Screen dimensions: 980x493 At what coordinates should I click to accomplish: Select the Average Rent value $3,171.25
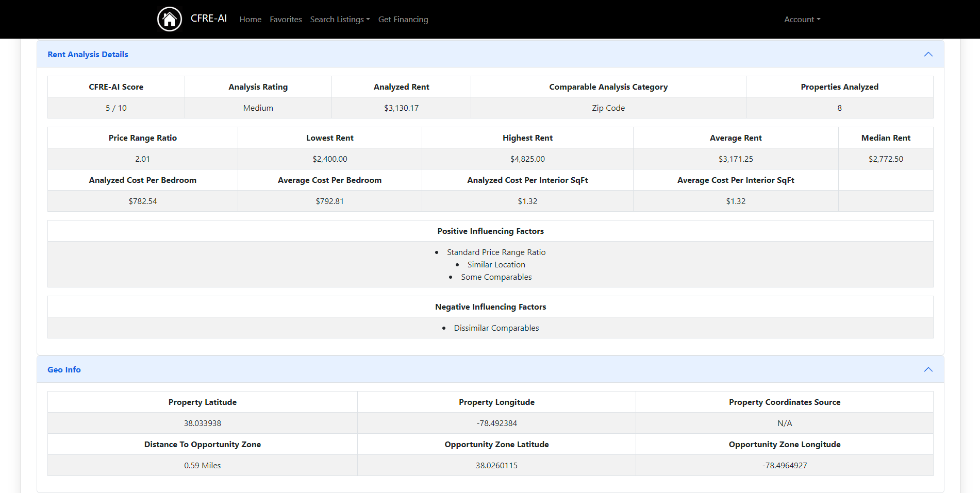click(736, 159)
